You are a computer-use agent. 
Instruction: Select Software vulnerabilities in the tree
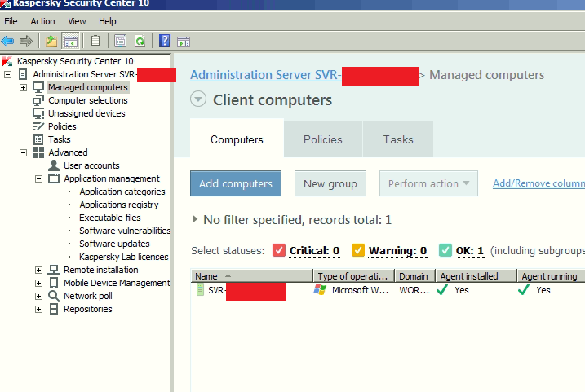pyautogui.click(x=125, y=231)
